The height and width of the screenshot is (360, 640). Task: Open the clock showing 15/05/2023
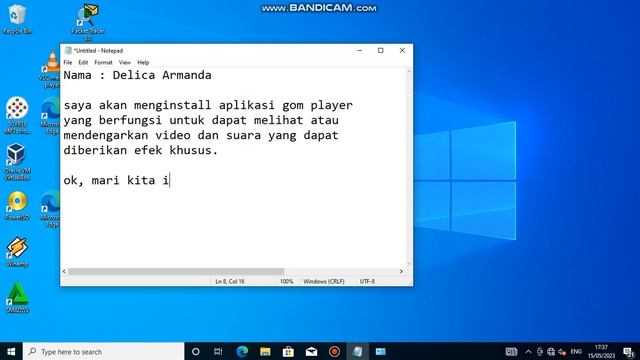(x=601, y=351)
